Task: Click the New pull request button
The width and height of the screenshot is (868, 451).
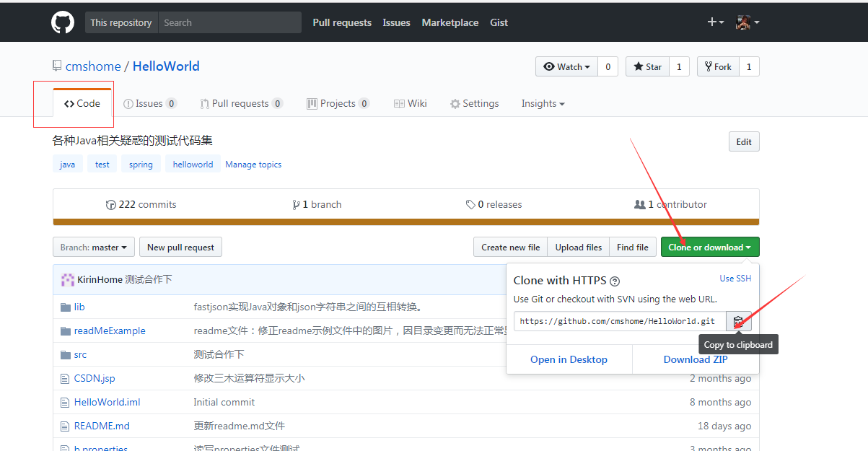Action: click(x=180, y=248)
